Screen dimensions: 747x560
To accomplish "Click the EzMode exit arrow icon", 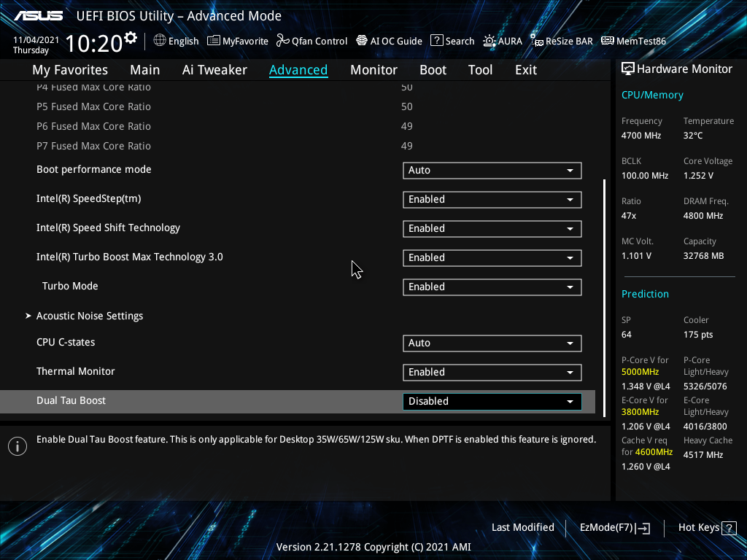I will pyautogui.click(x=643, y=528).
